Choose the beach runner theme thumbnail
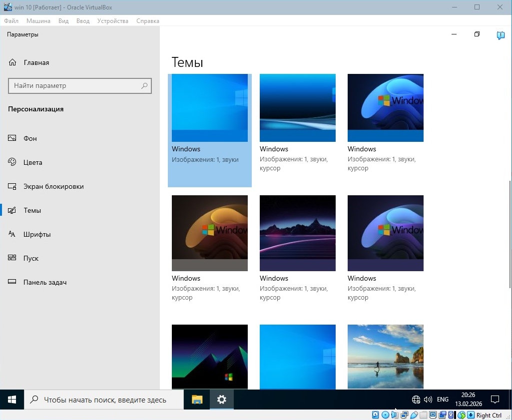This screenshot has height=420, width=512. pos(385,356)
